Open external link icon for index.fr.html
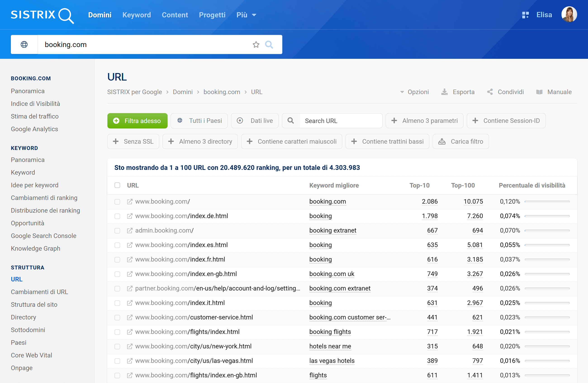The height and width of the screenshot is (383, 588). [130, 260]
